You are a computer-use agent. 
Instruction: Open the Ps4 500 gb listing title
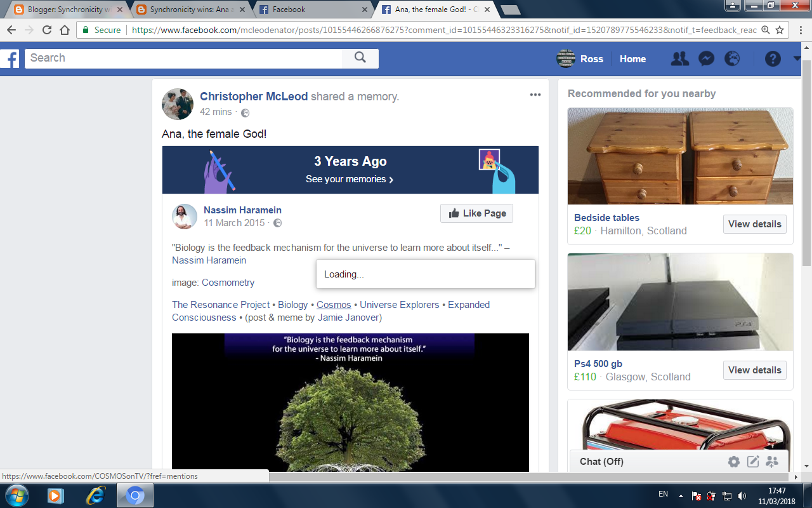pyautogui.click(x=598, y=364)
